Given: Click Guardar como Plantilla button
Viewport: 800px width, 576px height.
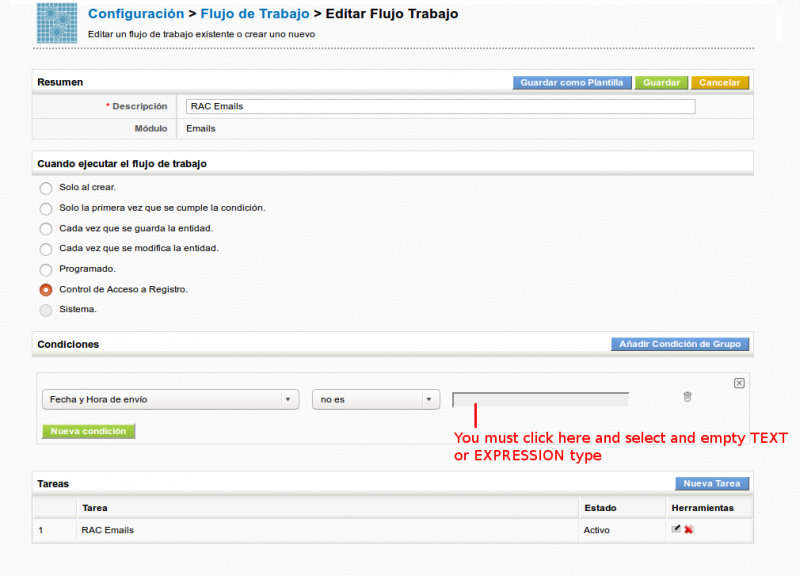Looking at the screenshot, I should pyautogui.click(x=572, y=83).
